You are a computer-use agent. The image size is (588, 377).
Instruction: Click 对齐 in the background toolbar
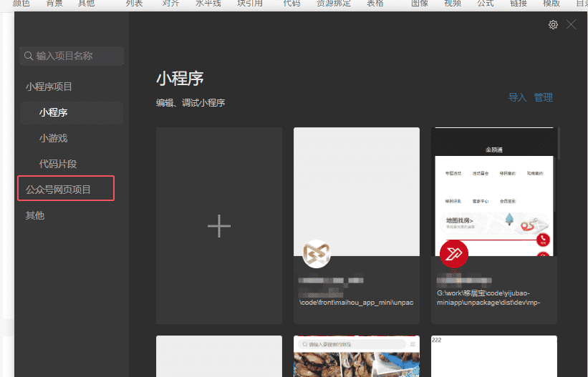point(170,4)
